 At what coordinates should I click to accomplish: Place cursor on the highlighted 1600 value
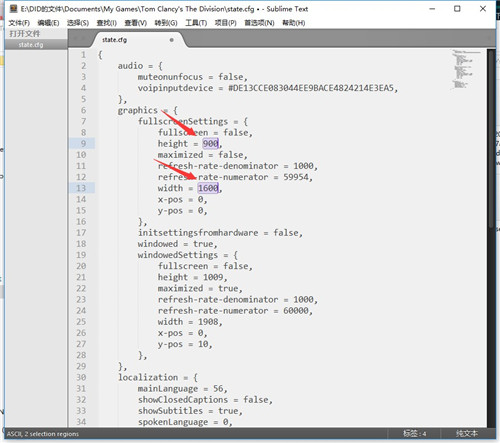[x=208, y=188]
